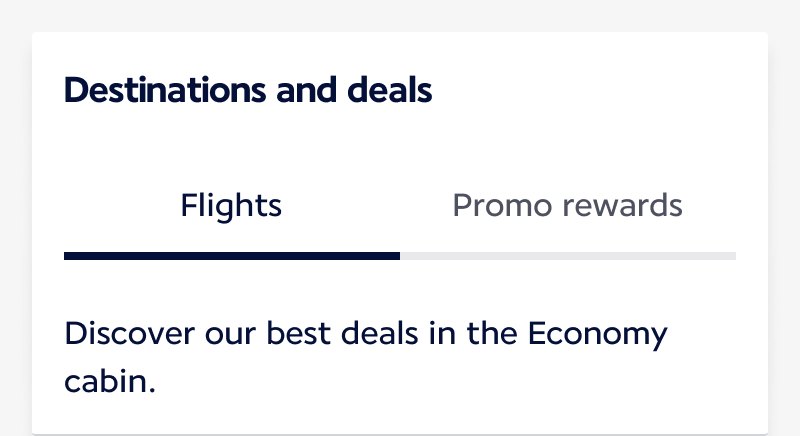
Task: Click the Economy cabin deals description text
Action: (x=365, y=357)
